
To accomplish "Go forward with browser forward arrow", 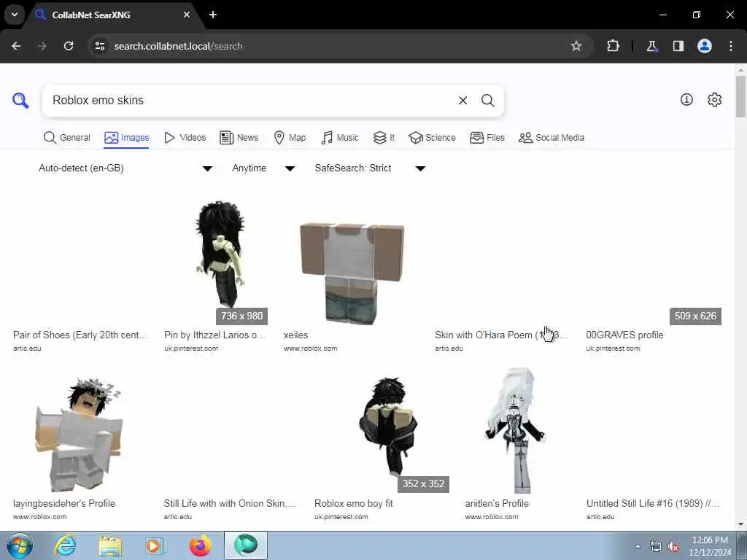I will pyautogui.click(x=42, y=46).
